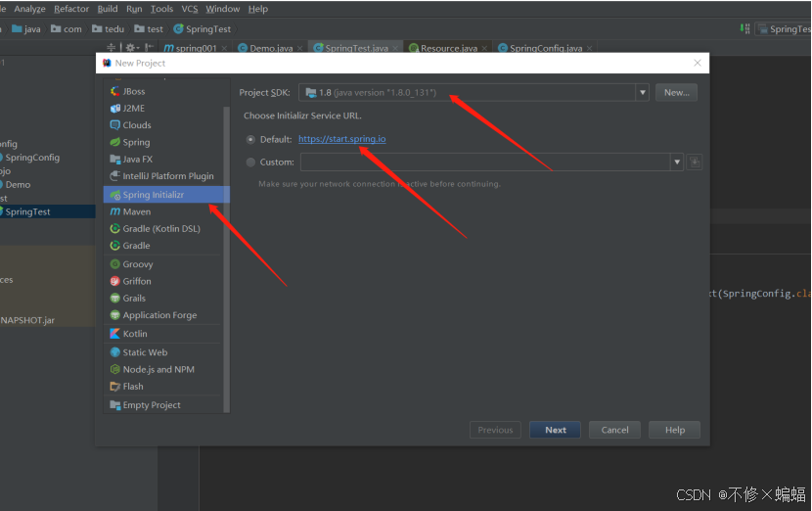Image resolution: width=812 pixels, height=511 pixels.
Task: Open the Tools menu
Action: [161, 9]
